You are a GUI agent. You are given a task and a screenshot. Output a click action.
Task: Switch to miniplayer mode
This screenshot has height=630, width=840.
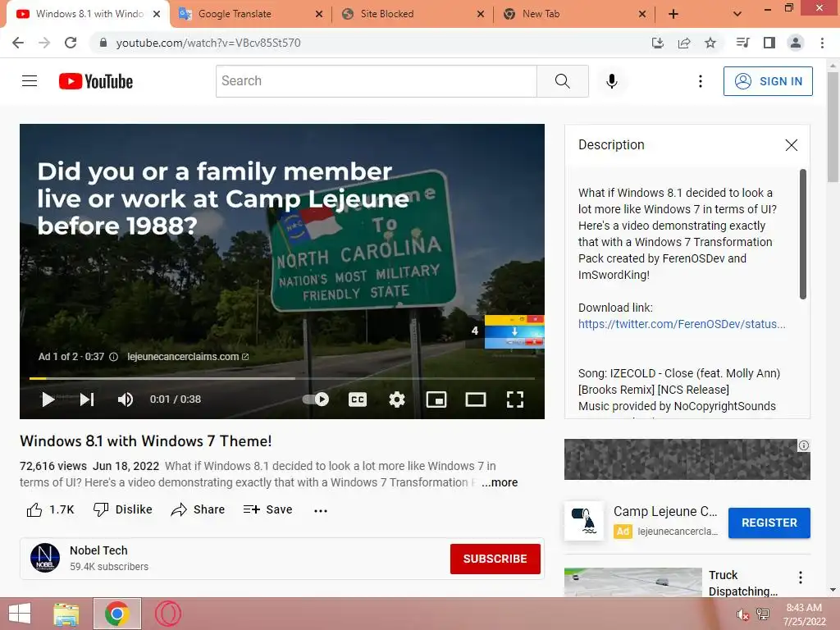pos(436,399)
